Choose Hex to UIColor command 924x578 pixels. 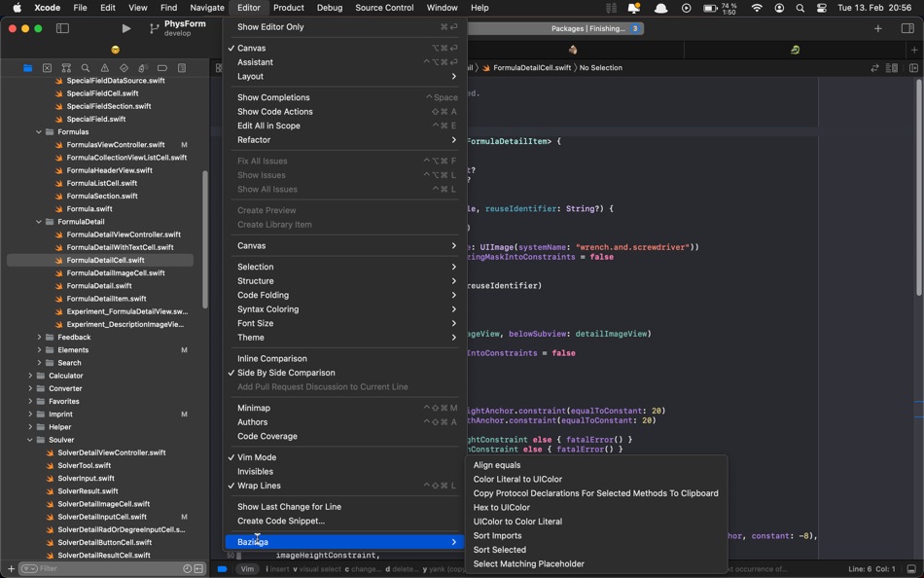point(596,507)
